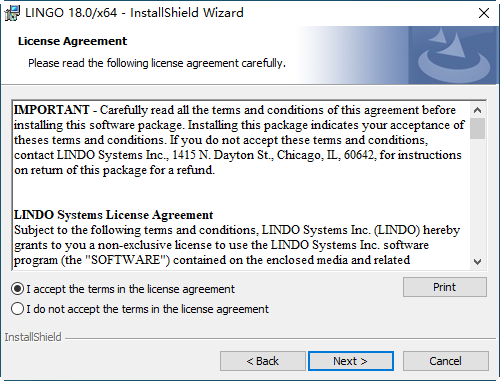Cancel the installation
This screenshot has height=381, width=500.
click(446, 361)
